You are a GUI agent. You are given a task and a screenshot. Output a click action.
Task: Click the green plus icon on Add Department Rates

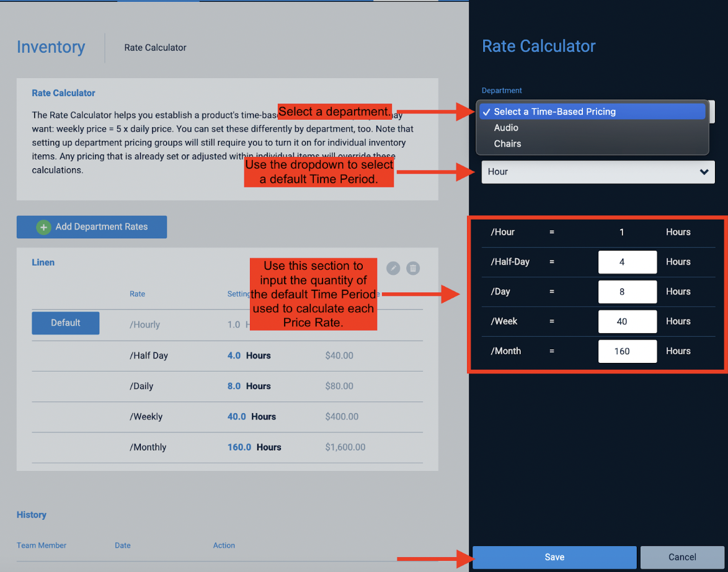point(43,227)
